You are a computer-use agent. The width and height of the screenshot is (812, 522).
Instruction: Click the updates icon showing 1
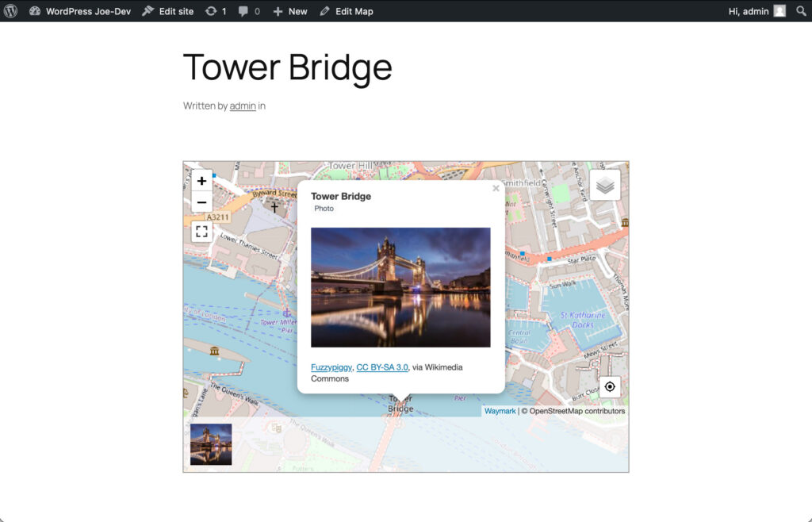coord(216,11)
